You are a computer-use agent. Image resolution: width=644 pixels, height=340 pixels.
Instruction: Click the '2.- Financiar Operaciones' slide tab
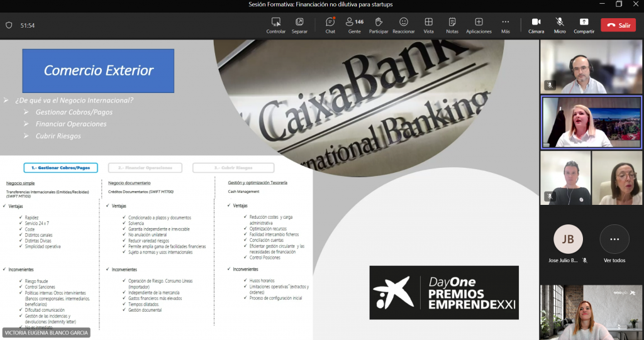[145, 168]
